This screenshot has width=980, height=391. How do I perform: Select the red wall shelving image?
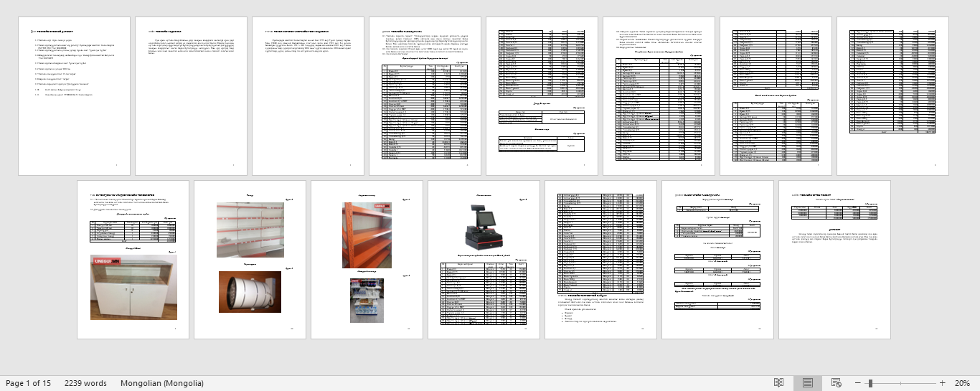[x=250, y=230]
